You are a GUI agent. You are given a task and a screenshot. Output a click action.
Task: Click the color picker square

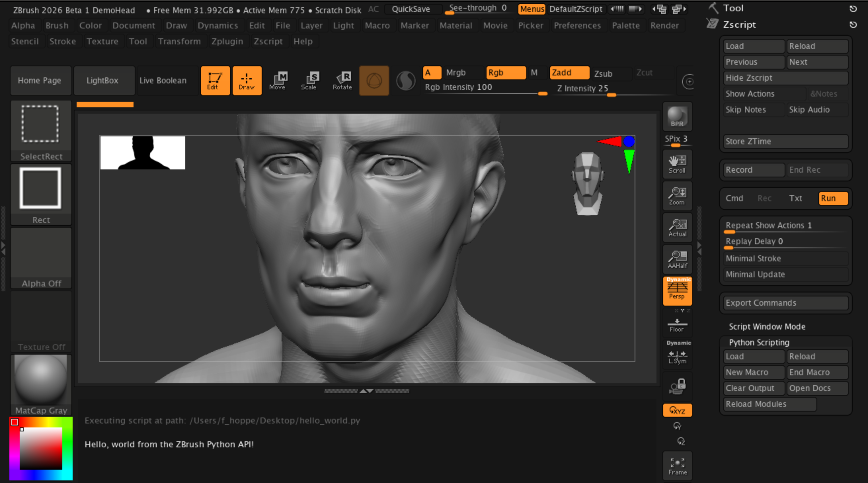[x=41, y=448]
